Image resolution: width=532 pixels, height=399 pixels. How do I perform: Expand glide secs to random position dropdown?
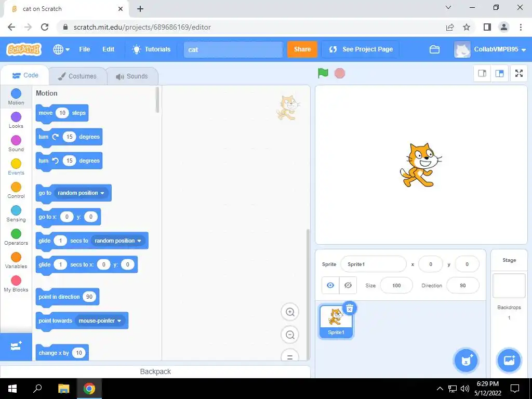coord(118,241)
